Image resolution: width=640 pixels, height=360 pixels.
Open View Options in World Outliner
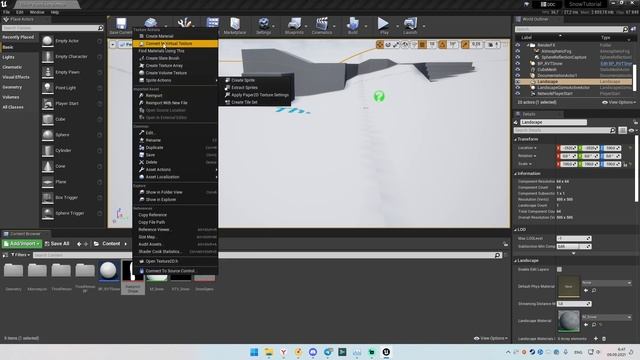(619, 102)
